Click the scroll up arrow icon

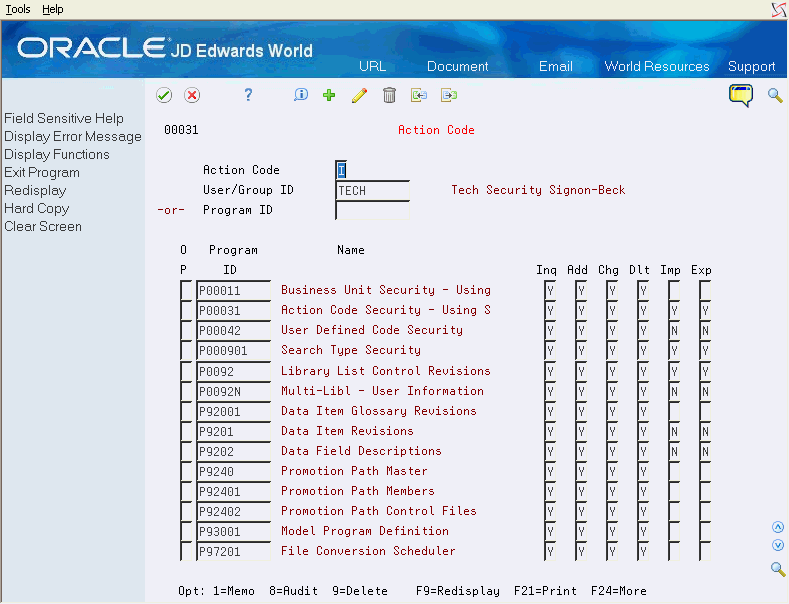[x=778, y=527]
